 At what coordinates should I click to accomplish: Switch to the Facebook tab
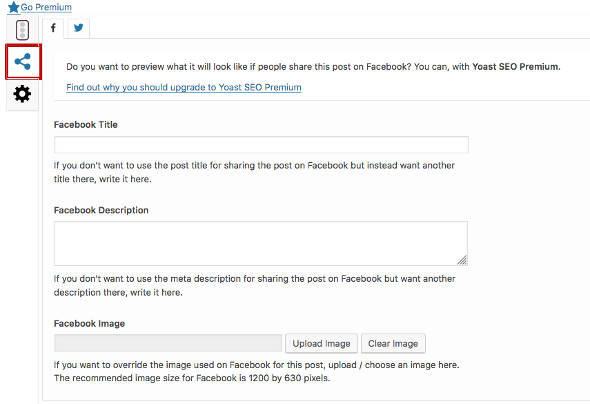pyautogui.click(x=53, y=27)
